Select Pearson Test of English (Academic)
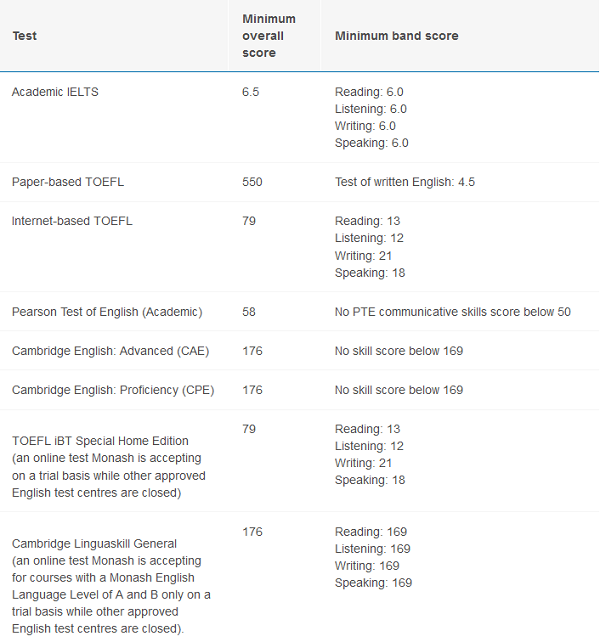This screenshot has height=642, width=600. pos(107,312)
